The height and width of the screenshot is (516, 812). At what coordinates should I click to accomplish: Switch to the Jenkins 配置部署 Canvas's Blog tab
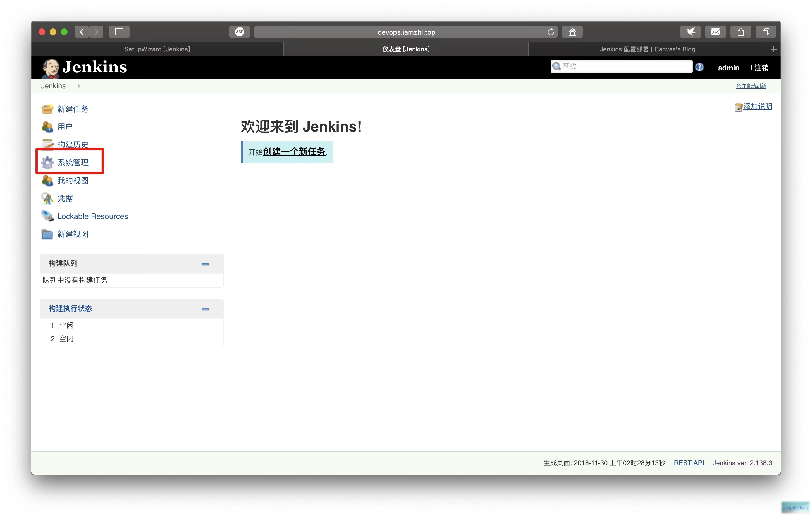point(648,49)
